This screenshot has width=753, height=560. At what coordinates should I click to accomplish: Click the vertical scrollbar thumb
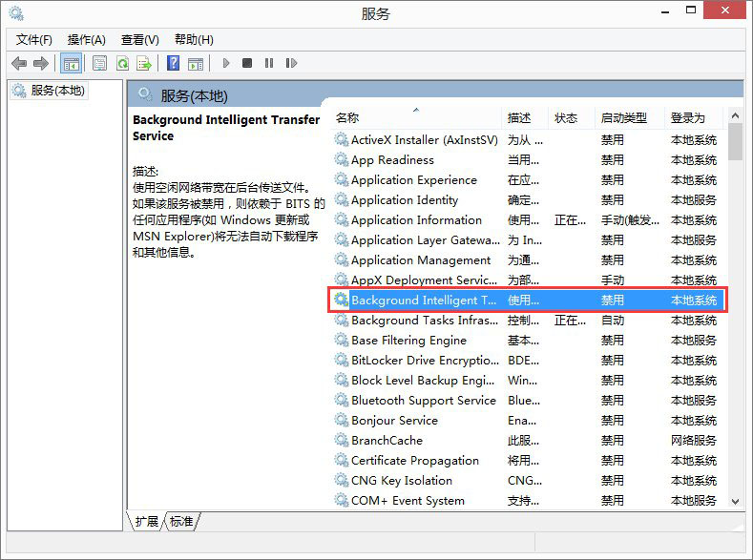735,141
